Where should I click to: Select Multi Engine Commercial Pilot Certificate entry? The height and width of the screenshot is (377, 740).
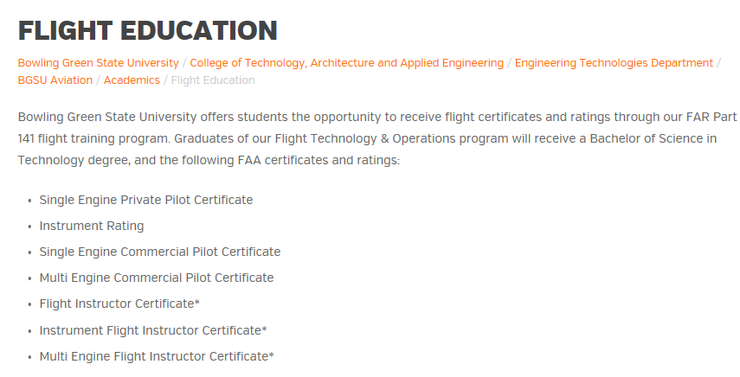pos(156,278)
